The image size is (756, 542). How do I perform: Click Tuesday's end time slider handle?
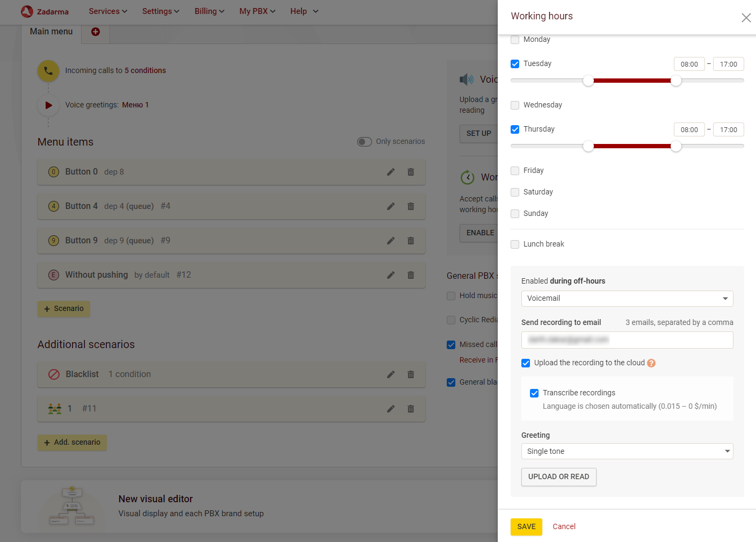pyautogui.click(x=676, y=81)
